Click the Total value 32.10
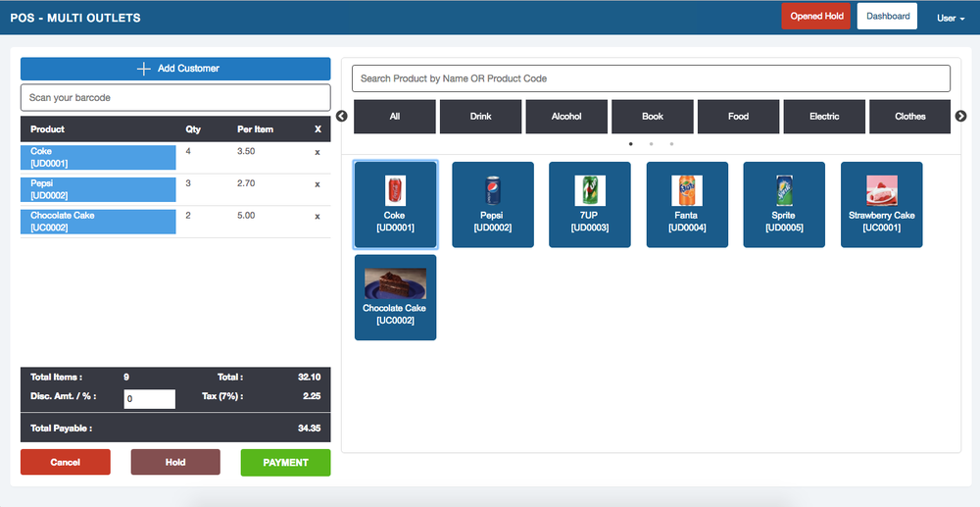Screen dimensions: 980x507 pyautogui.click(x=310, y=377)
